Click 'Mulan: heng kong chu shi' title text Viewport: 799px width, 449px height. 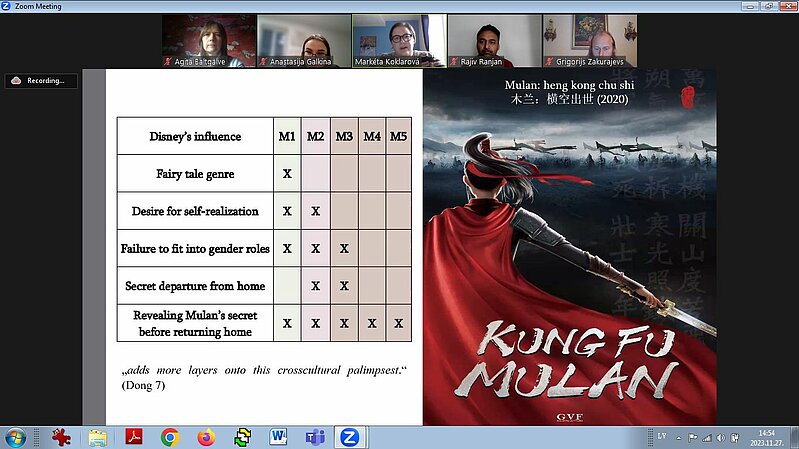click(x=570, y=85)
